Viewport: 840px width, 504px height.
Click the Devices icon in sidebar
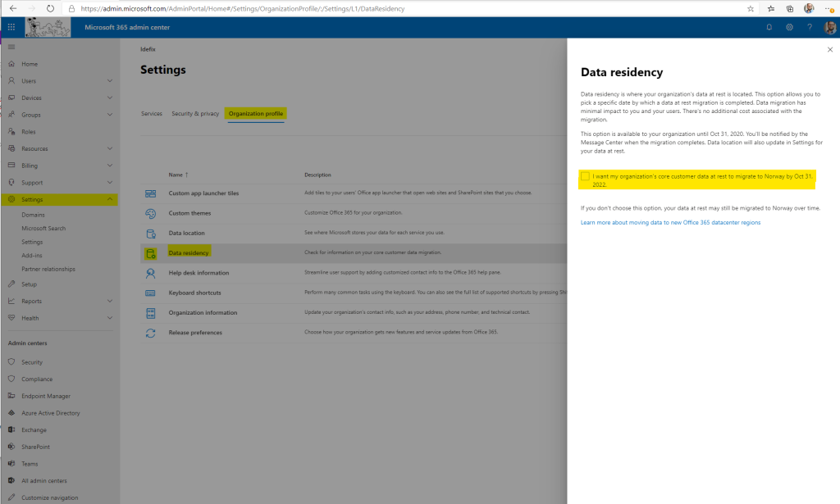pos(11,98)
